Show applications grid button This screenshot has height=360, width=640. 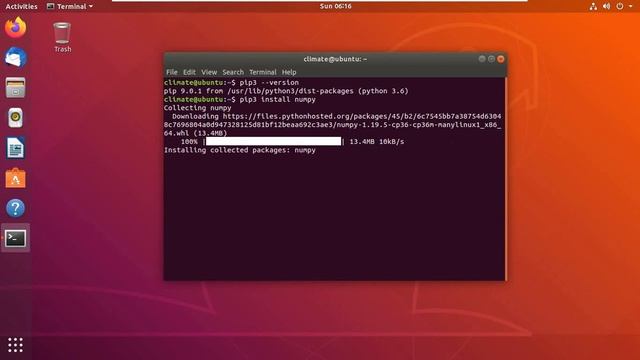pos(16,345)
